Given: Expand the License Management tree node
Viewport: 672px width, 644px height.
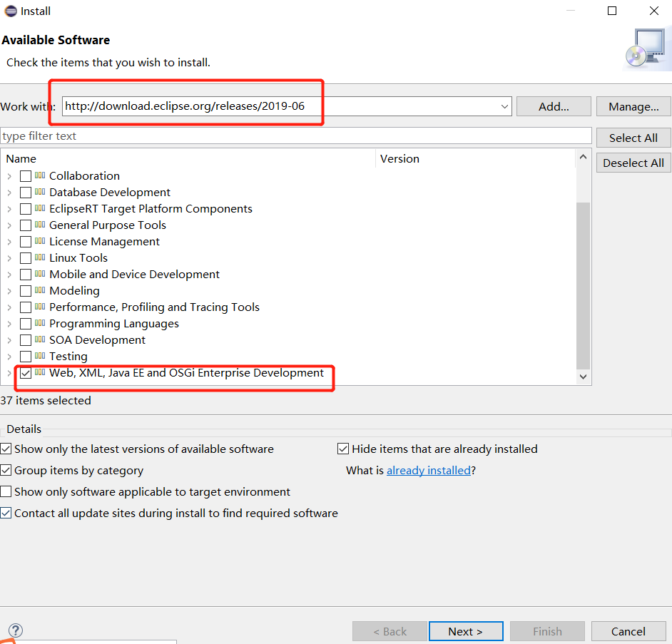Looking at the screenshot, I should 9,242.
